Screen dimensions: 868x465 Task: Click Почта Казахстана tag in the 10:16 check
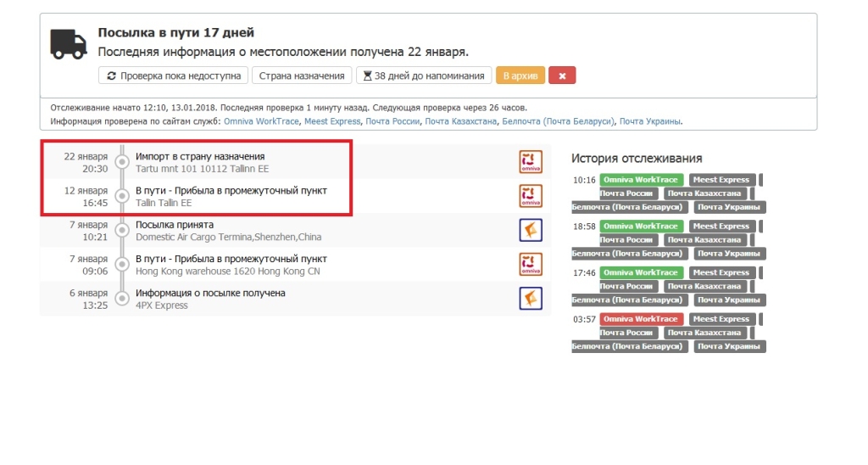click(x=704, y=193)
